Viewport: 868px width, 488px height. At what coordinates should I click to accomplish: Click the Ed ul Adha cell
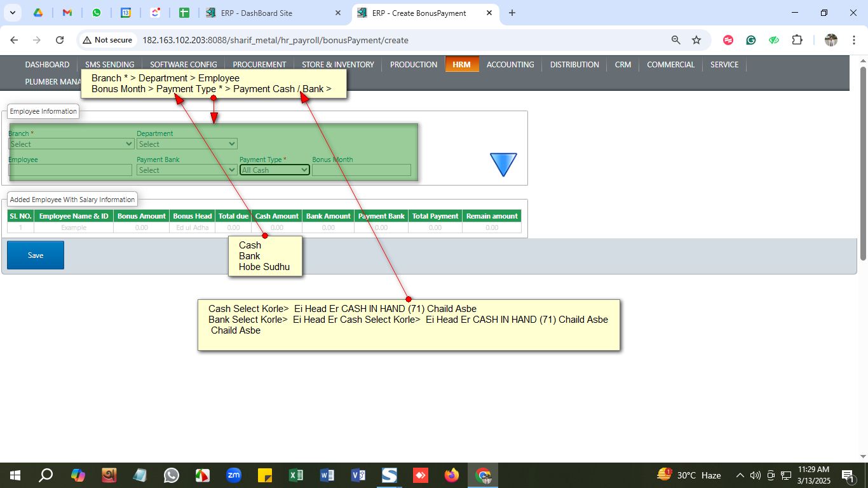coord(192,227)
